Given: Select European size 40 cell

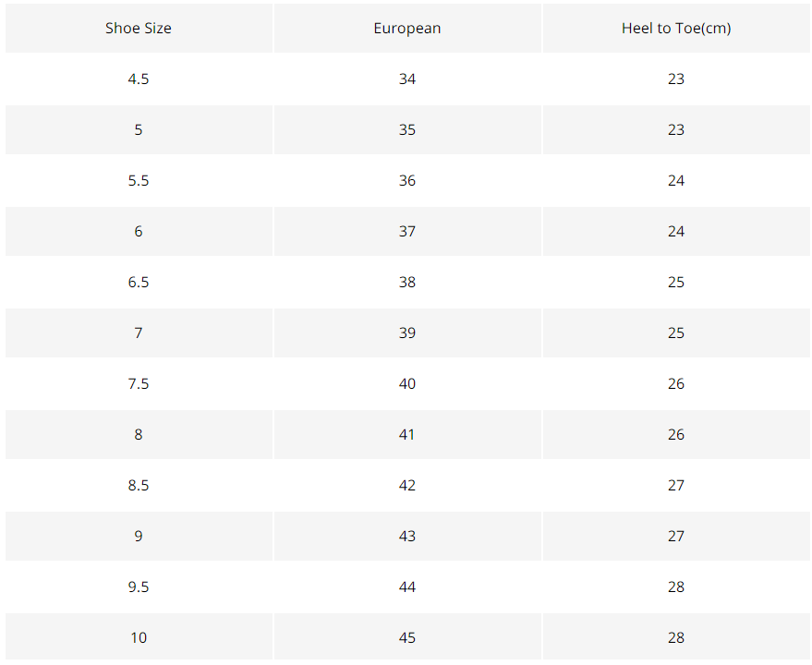Looking at the screenshot, I should coord(407,383).
